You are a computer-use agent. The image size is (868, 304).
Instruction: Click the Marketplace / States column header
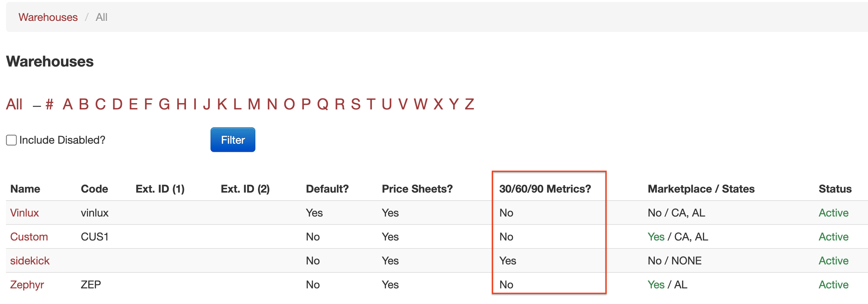point(701,189)
